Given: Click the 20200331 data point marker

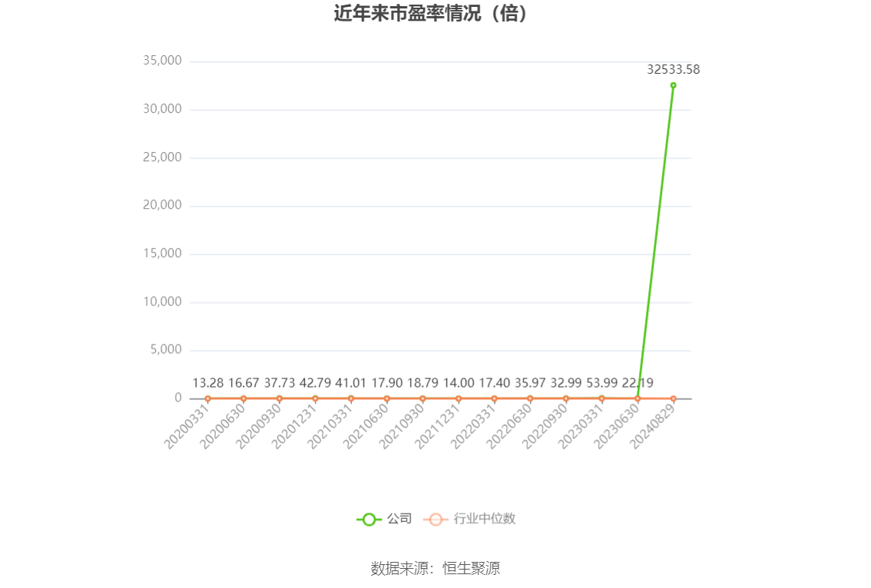Looking at the screenshot, I should (207, 398).
